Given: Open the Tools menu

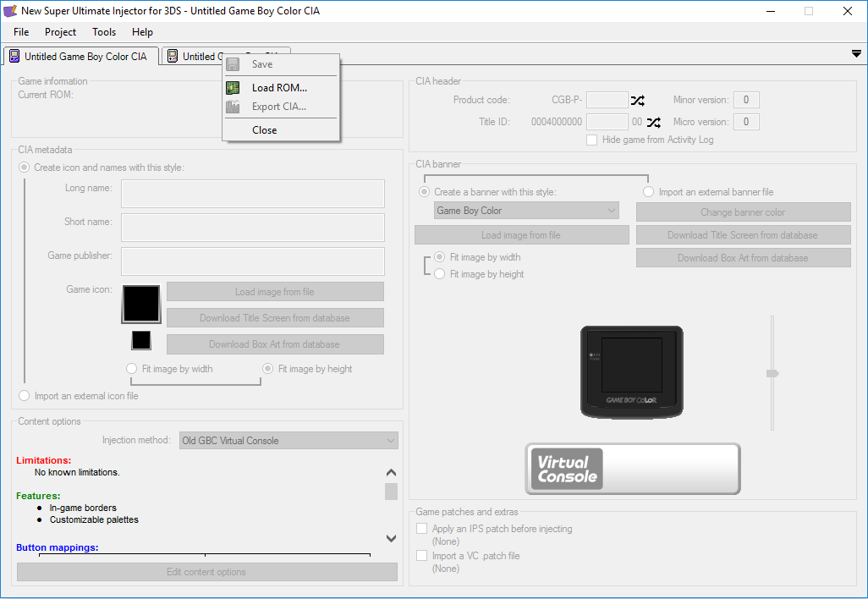Looking at the screenshot, I should tap(104, 32).
